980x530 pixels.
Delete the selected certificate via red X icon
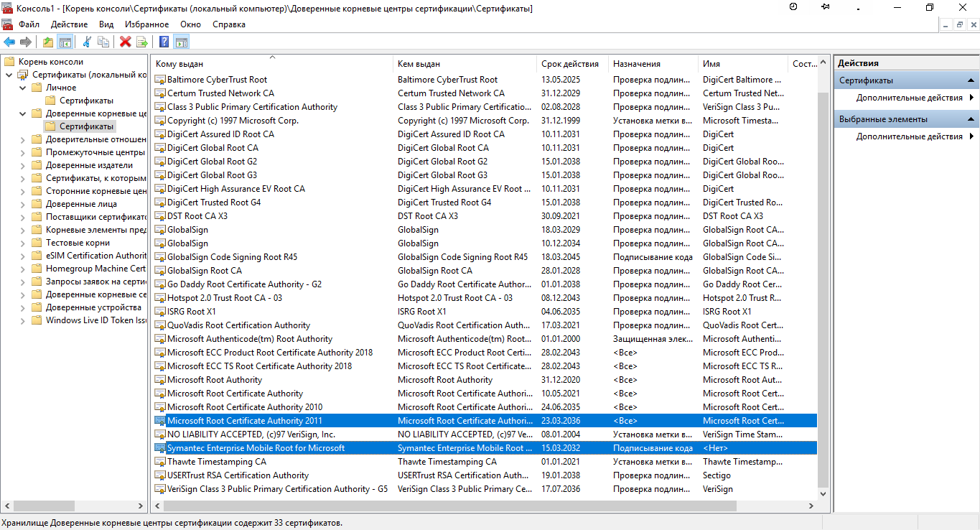click(125, 41)
